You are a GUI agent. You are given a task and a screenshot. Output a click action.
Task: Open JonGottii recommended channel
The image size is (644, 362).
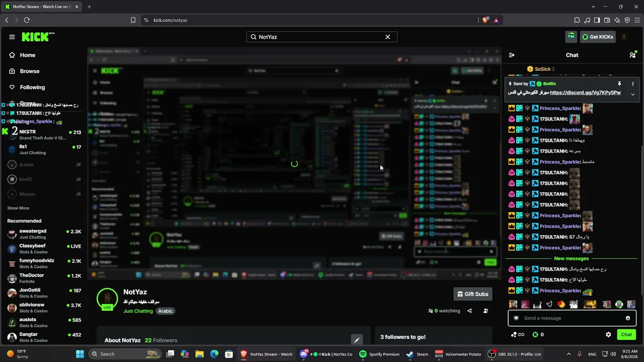(44, 293)
